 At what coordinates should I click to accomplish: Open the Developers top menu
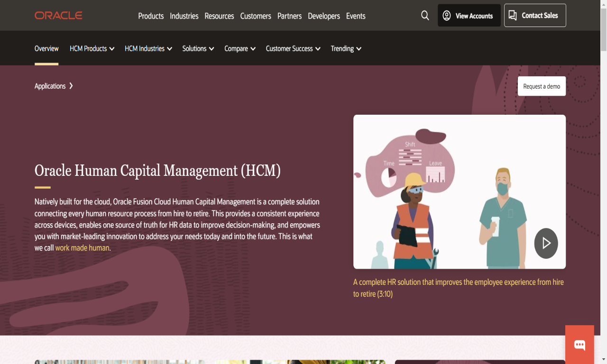324,16
